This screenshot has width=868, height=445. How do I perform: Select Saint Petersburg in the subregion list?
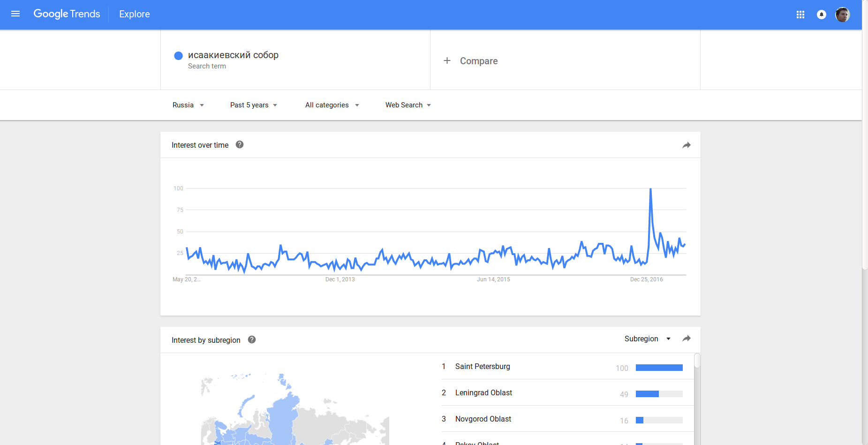pos(483,366)
